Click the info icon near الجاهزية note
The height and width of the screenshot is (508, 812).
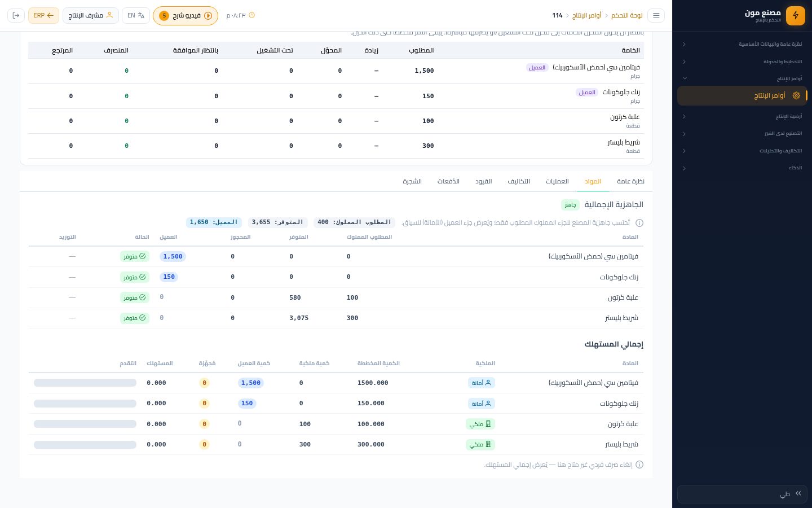(639, 223)
